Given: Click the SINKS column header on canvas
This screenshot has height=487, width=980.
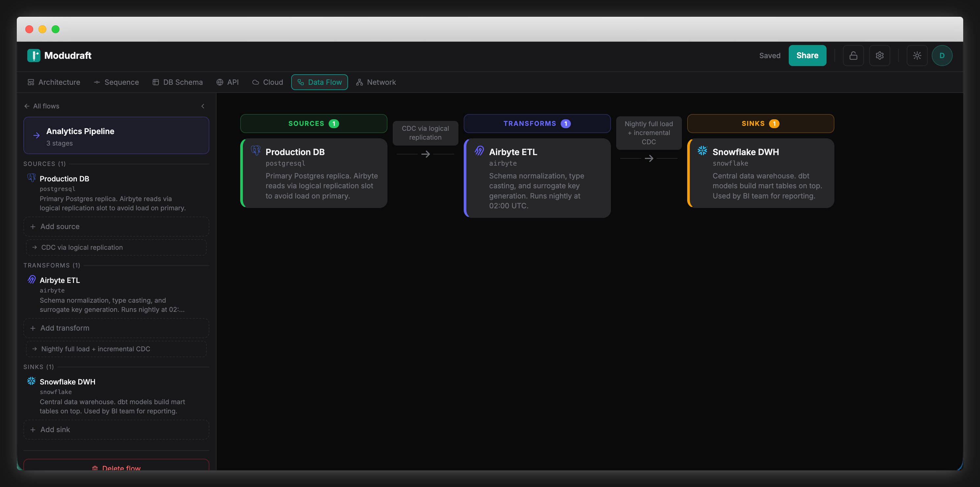Looking at the screenshot, I should pyautogui.click(x=760, y=124).
